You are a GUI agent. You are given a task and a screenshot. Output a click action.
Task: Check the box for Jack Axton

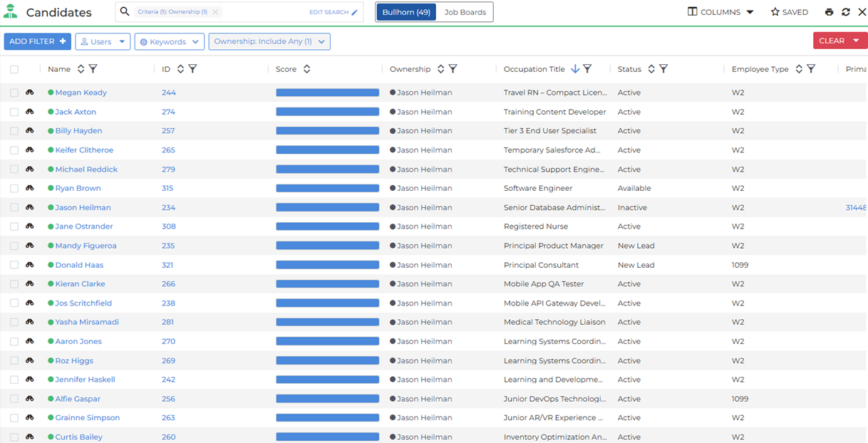[x=14, y=112]
